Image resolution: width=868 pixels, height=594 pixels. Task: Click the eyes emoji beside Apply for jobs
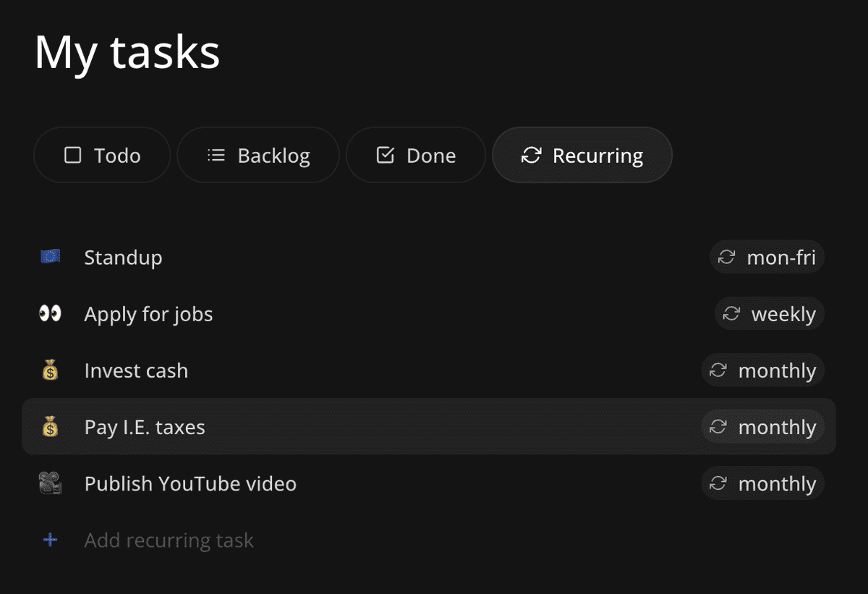coord(50,314)
